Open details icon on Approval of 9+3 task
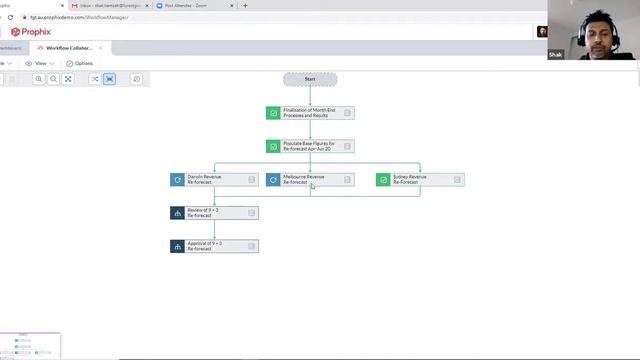This screenshot has width=640, height=360. tap(251, 246)
